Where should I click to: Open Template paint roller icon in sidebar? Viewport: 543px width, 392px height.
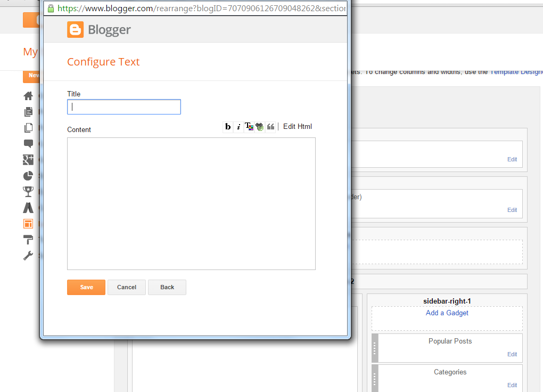coord(28,240)
